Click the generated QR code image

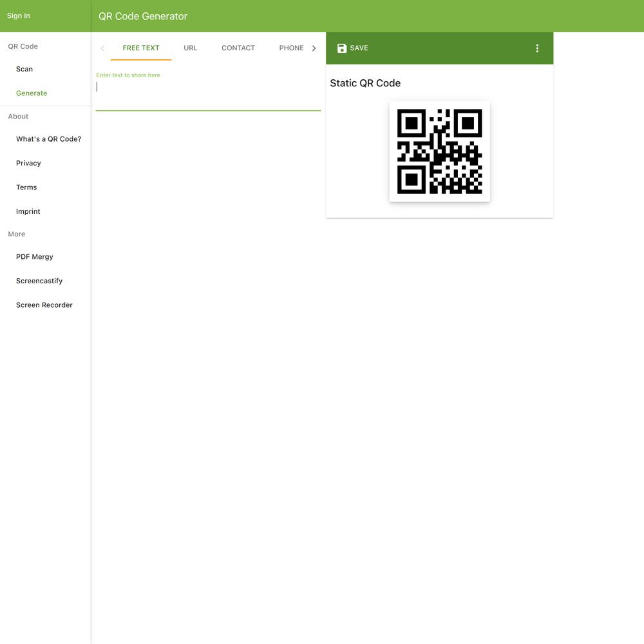(x=439, y=151)
